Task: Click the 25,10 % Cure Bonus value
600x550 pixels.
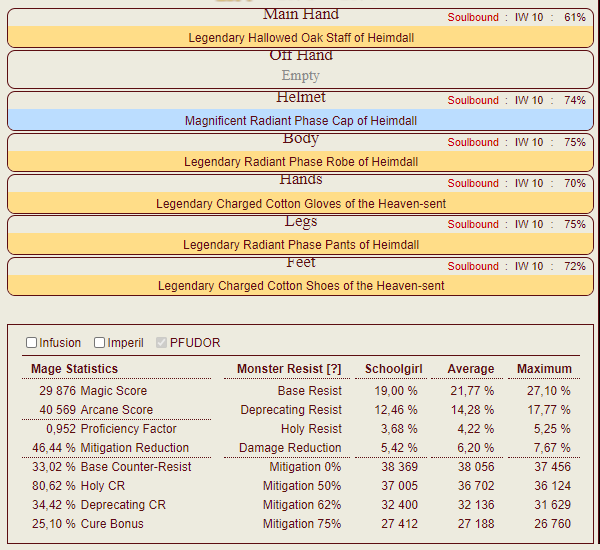Action: [x=54, y=524]
